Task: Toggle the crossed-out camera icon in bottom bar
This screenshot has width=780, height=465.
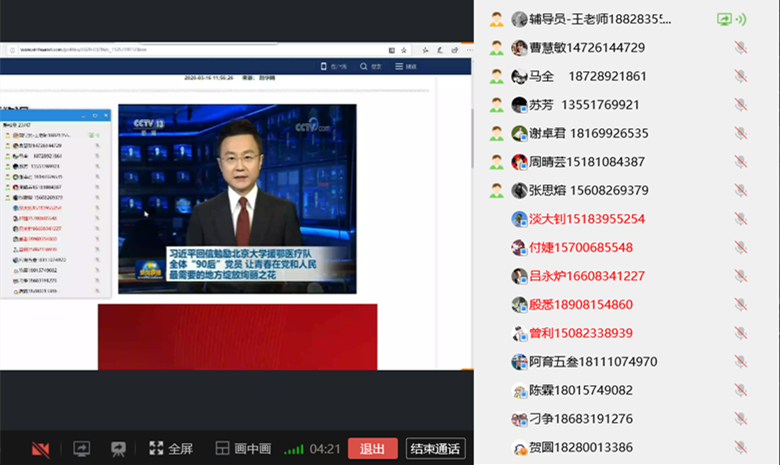Action: 41,449
